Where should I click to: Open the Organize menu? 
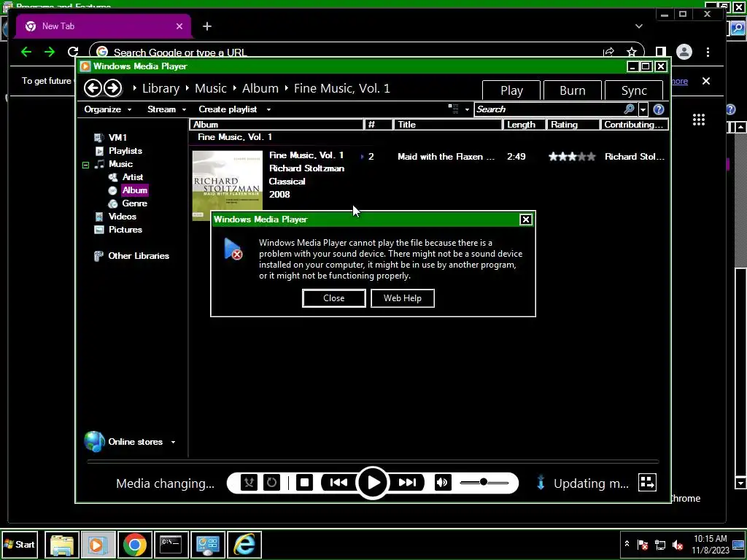click(x=108, y=109)
